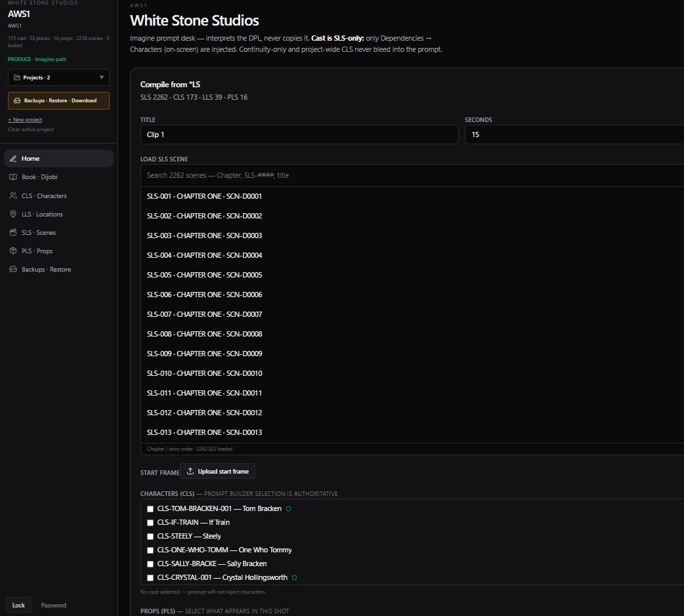Select scene SLS-002 · CHAPTER ONE · SCN-D0002
Screen dimensions: 684x616
tap(412, 216)
